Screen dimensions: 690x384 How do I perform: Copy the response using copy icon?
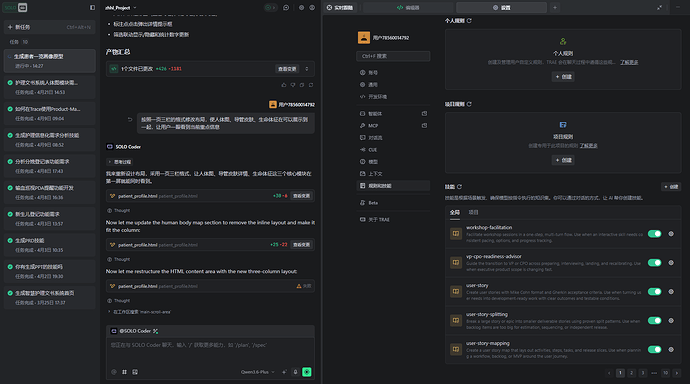coord(302,85)
